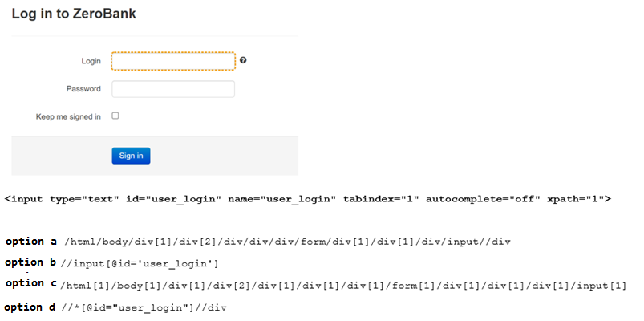The height and width of the screenshot is (321, 644).
Task: Click the autocomplete="off" attribute in HTML snippet
Action: coord(483,199)
